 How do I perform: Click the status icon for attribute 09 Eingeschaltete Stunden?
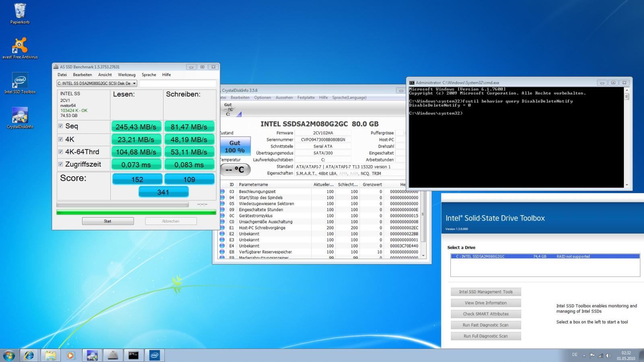pyautogui.click(x=222, y=210)
